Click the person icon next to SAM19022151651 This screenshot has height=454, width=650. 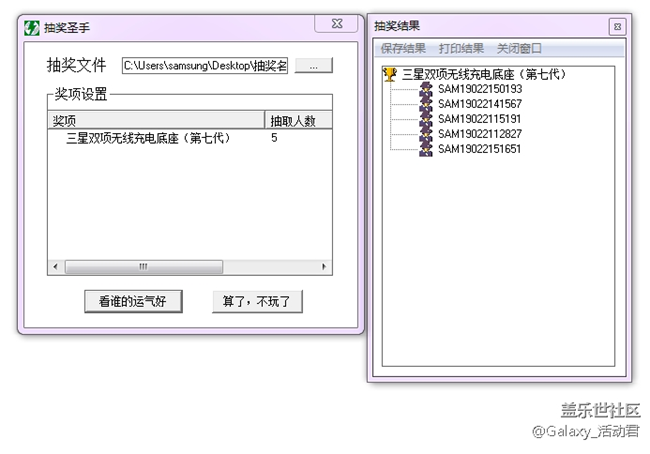pos(426,149)
